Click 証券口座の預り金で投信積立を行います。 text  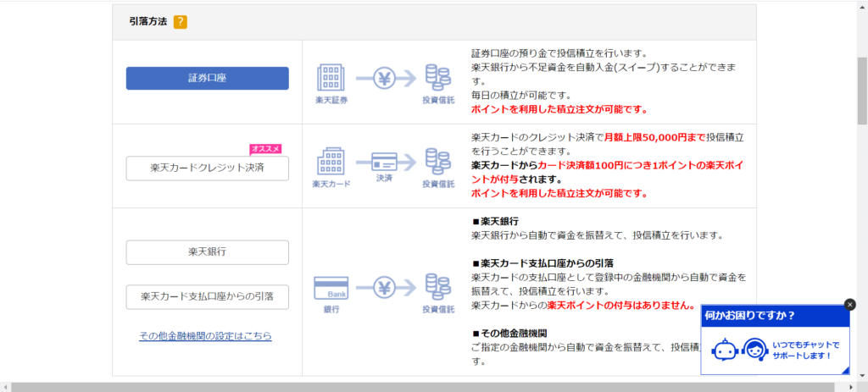click(x=559, y=53)
